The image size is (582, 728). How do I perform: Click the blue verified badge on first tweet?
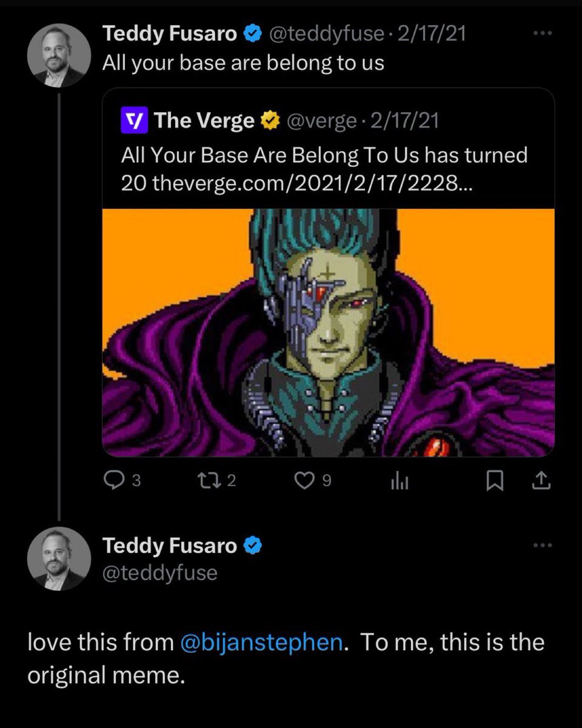click(252, 34)
